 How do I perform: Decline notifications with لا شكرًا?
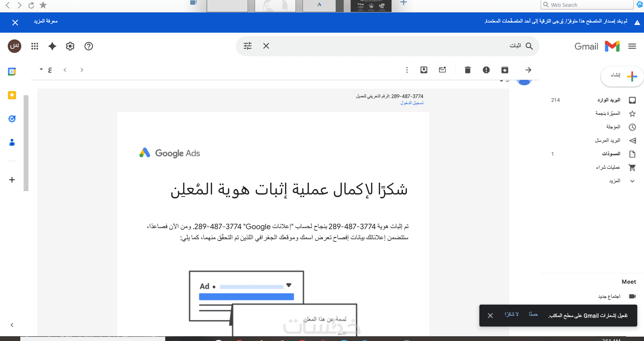click(x=512, y=314)
